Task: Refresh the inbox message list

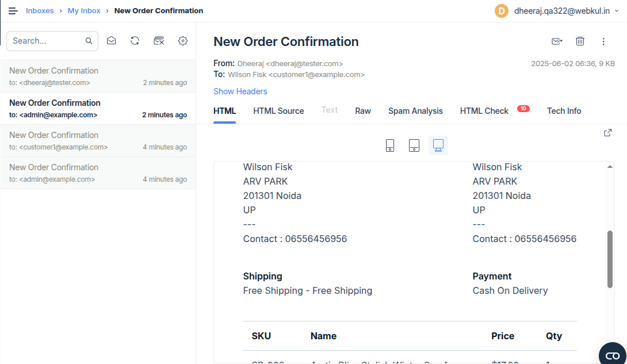Action: coord(135,41)
